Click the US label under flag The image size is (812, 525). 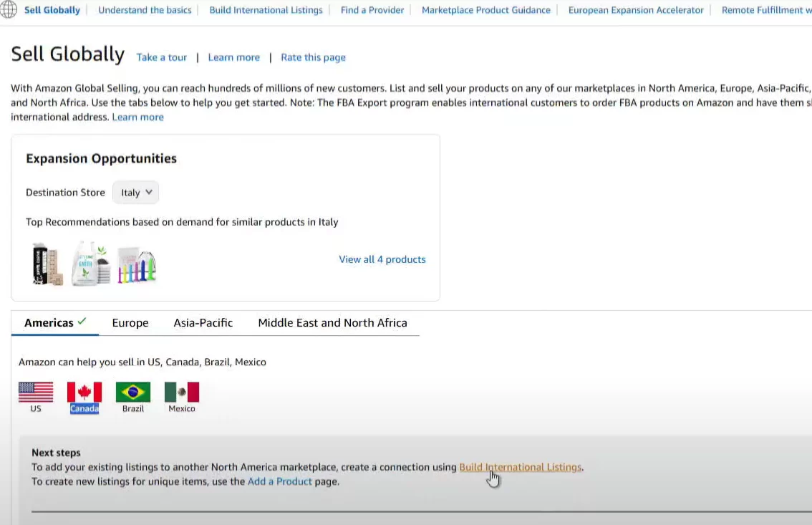[36, 408]
